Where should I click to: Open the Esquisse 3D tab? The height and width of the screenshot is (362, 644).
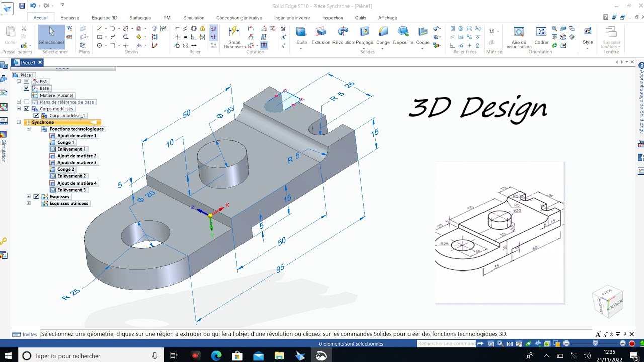click(x=104, y=18)
